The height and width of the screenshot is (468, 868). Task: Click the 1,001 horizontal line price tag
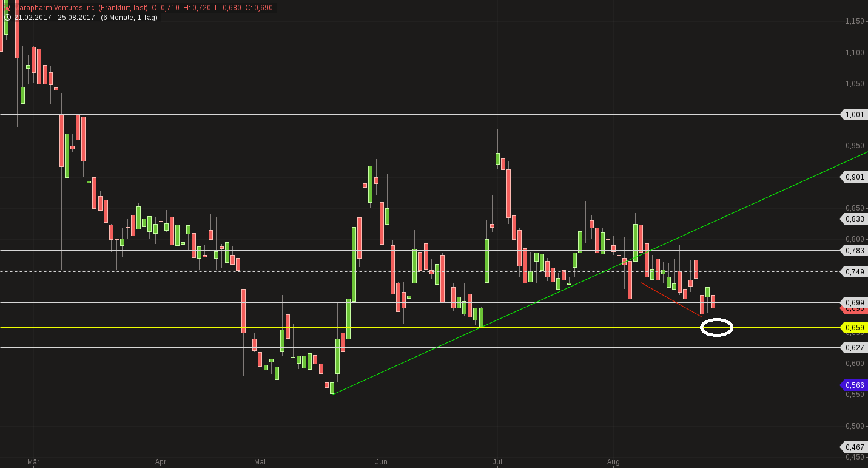click(x=854, y=115)
